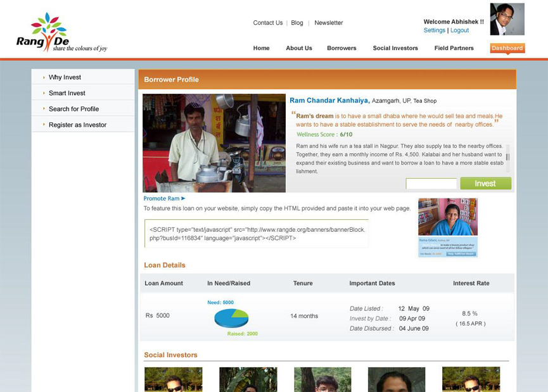Click Logout
This screenshot has height=392, width=548.
(459, 30)
